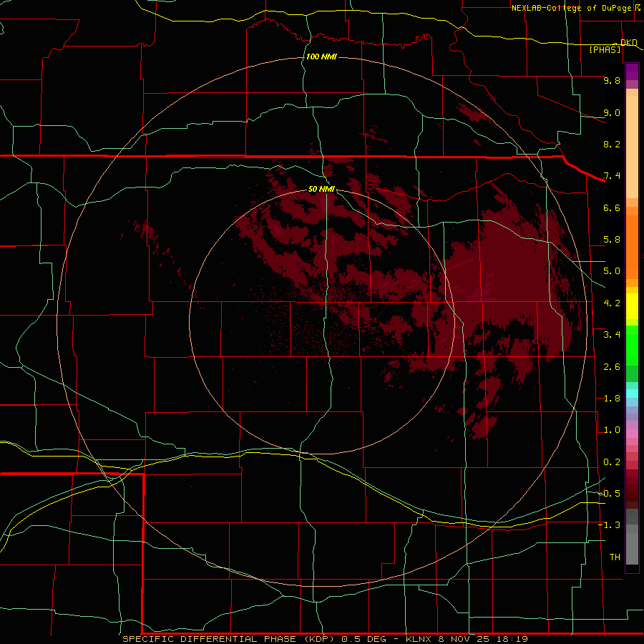Click the 50 NMI range ring label

(x=321, y=189)
